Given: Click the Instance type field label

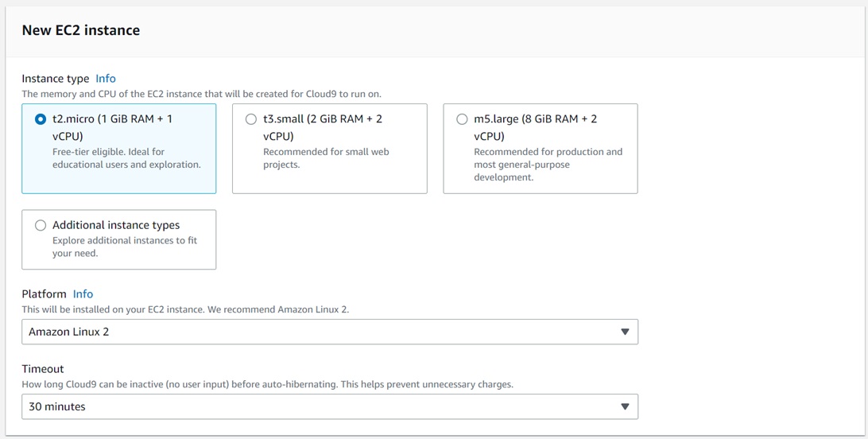Looking at the screenshot, I should click(56, 79).
